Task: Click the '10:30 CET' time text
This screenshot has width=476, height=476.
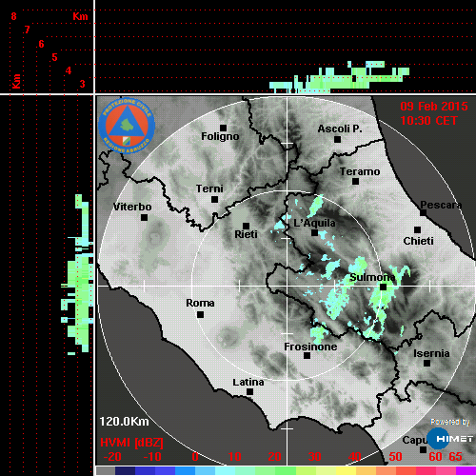Action: click(x=428, y=121)
